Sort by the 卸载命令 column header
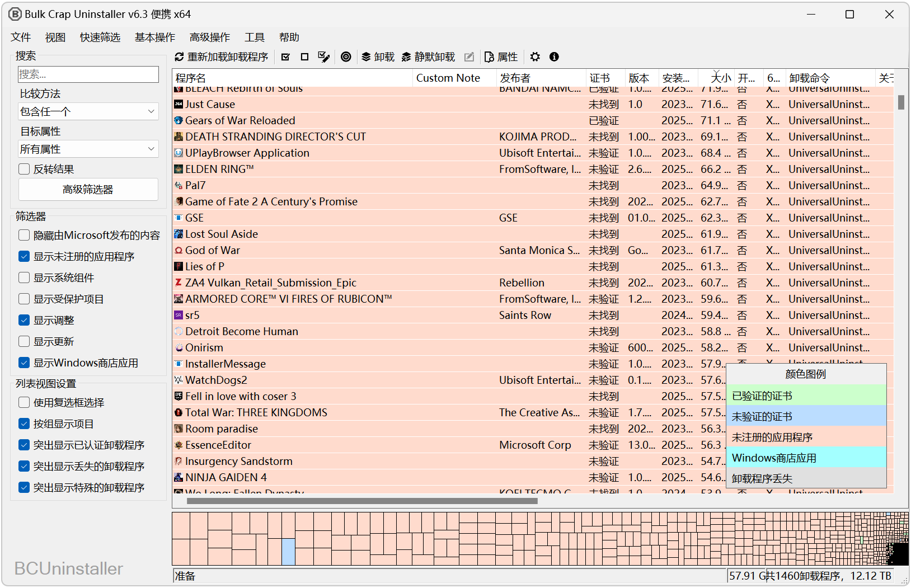Screen dimensions: 911x588 tap(830, 78)
